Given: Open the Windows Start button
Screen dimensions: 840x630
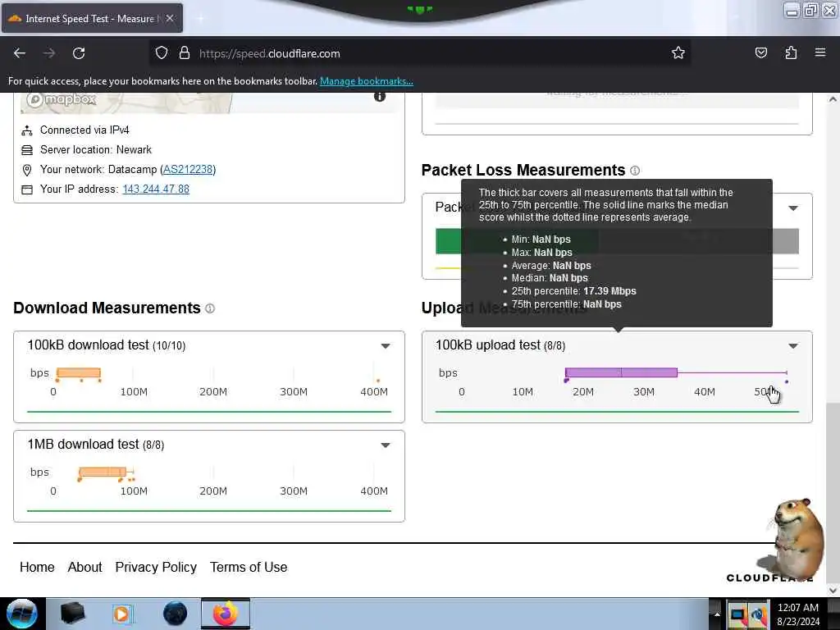Looking at the screenshot, I should [x=21, y=614].
